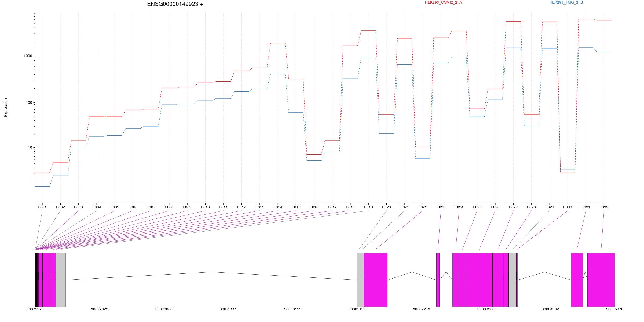This screenshot has width=644, height=322.
Task: Click the narrow magenta exon near 30082243
Action: click(x=438, y=280)
